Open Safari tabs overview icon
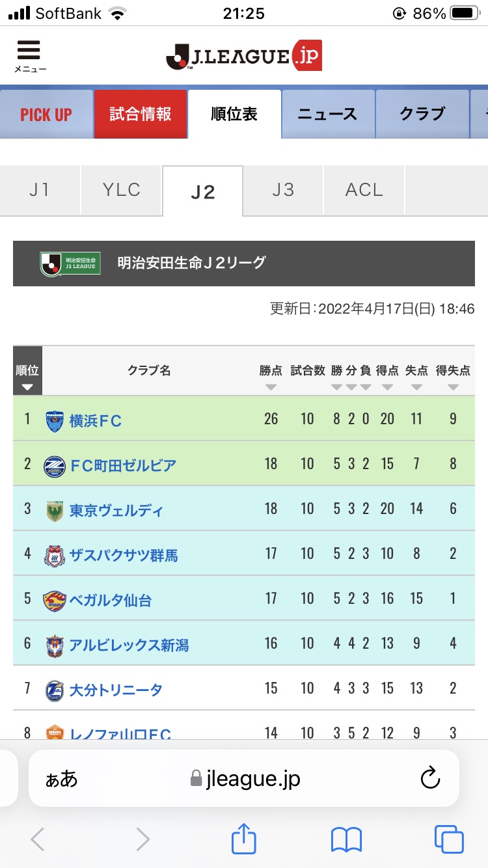The width and height of the screenshot is (488, 868). [449, 839]
